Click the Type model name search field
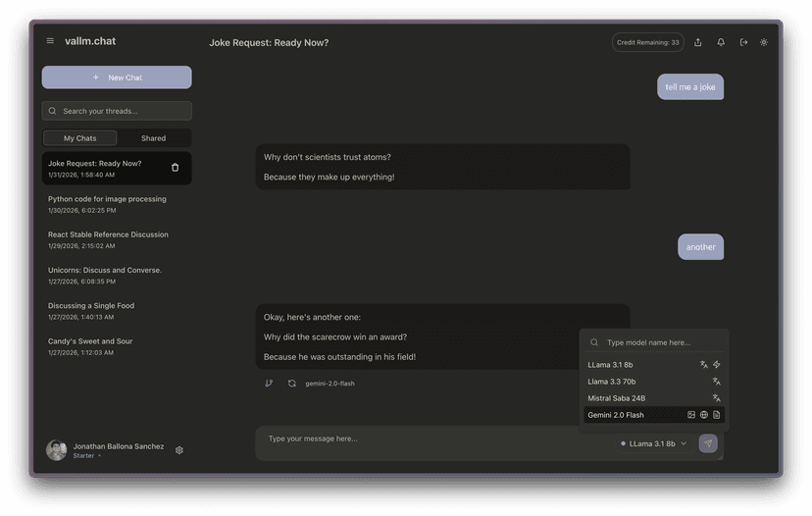Image resolution: width=812 pixels, height=516 pixels. tap(657, 342)
